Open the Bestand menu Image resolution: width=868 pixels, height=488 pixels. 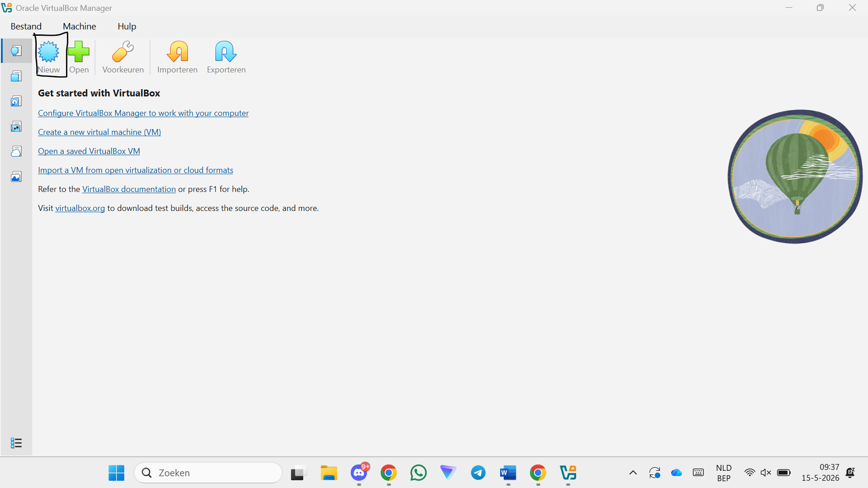(x=26, y=26)
